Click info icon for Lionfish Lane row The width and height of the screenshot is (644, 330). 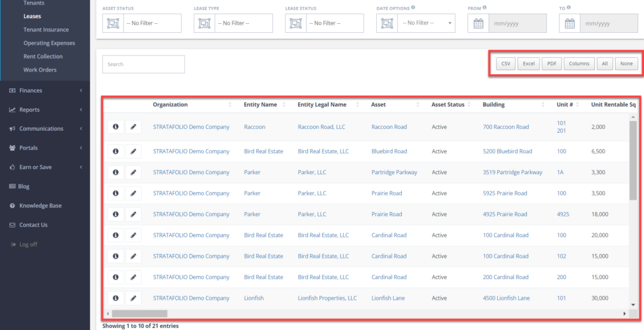[x=116, y=298]
